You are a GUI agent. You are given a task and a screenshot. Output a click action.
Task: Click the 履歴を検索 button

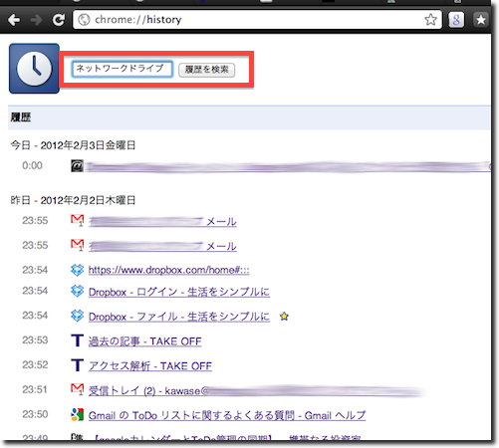pyautogui.click(x=206, y=70)
